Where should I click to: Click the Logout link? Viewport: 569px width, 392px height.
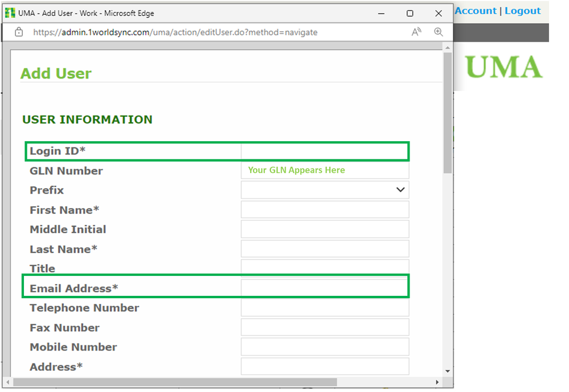pyautogui.click(x=522, y=11)
